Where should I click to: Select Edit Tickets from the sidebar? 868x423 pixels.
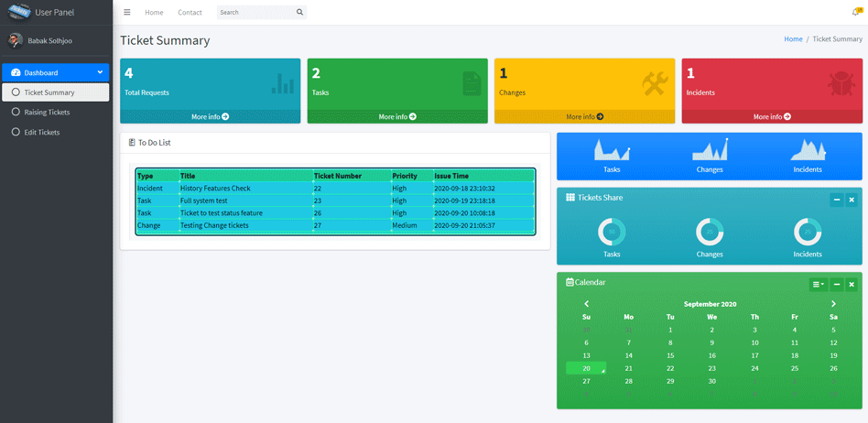42,133
